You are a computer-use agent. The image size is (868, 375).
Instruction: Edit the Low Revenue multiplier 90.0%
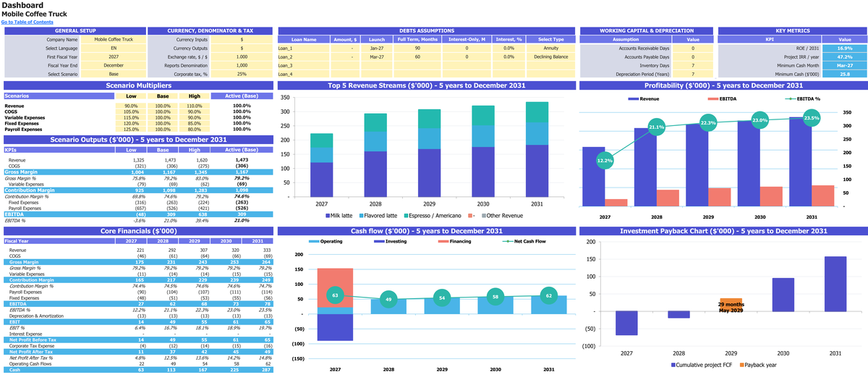pos(131,106)
